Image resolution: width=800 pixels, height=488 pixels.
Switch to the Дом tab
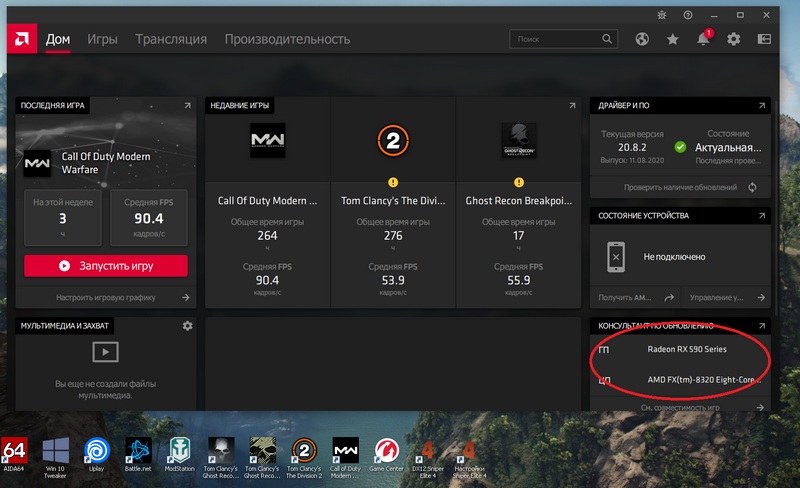[x=58, y=39]
